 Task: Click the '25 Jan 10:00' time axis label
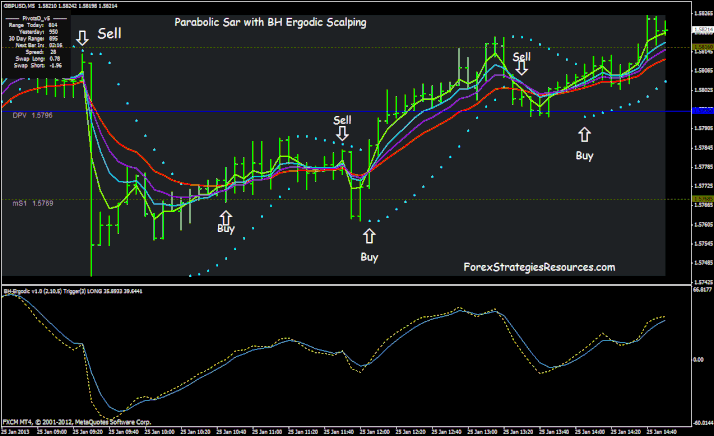159,431
